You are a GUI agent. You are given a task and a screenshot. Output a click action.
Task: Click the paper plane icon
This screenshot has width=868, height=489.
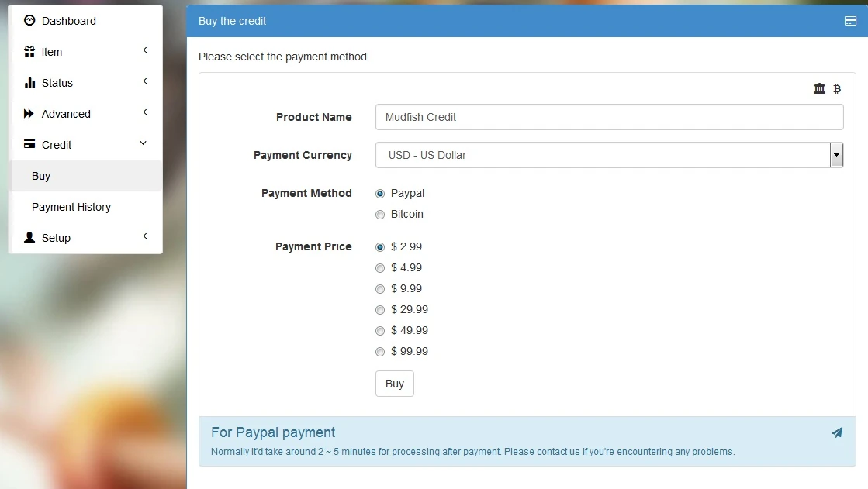(837, 432)
